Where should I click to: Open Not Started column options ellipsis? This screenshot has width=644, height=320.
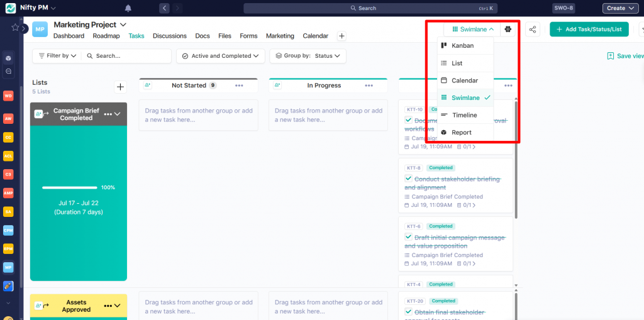239,86
